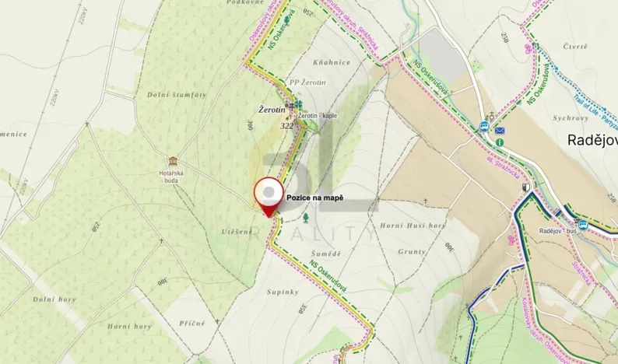Select the "Hotařská búda" text label
Viewport: 618px width, 364px height.
coord(171,177)
